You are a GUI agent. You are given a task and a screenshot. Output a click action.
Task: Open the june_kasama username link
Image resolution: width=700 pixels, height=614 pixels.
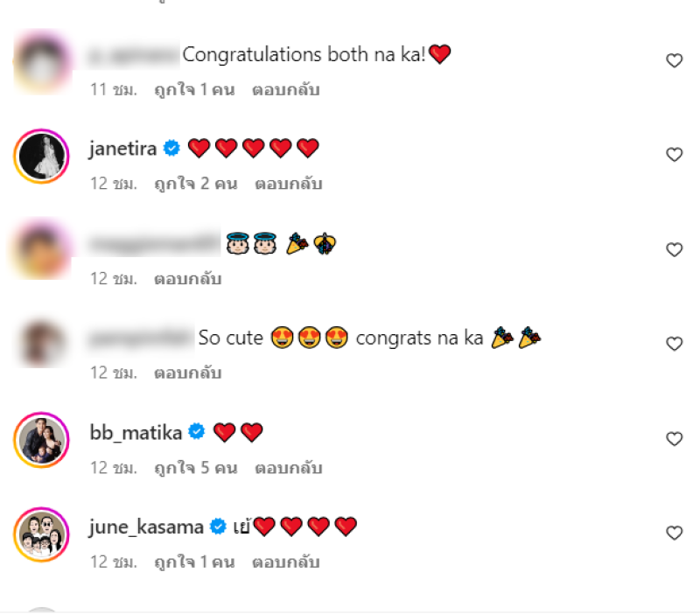[146, 527]
